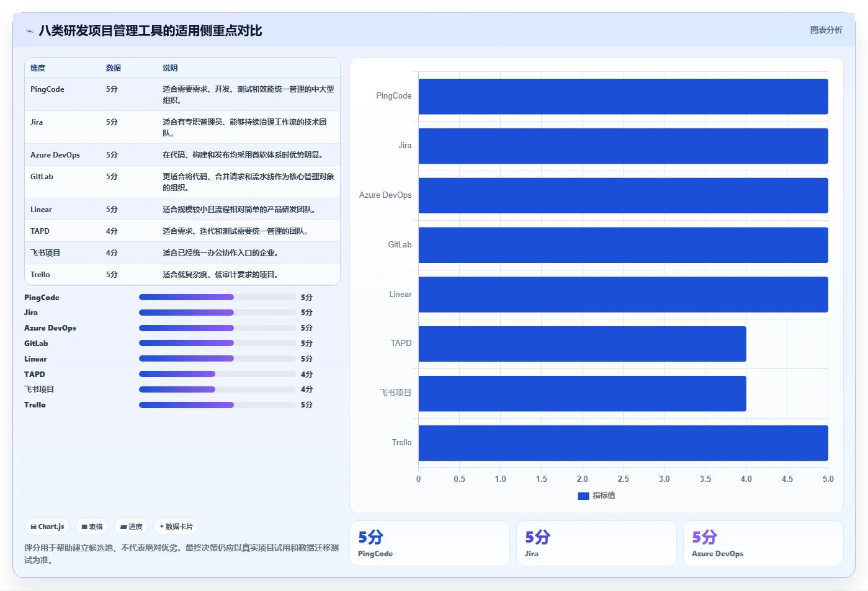868x591 pixels.
Task: Toggle the 指标值 legend color box
Action: pos(583,495)
